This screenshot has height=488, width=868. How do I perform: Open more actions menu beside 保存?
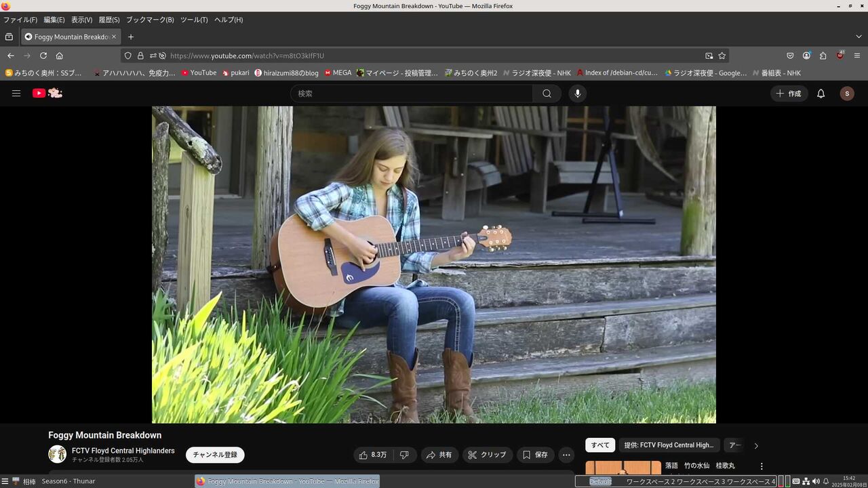click(566, 455)
